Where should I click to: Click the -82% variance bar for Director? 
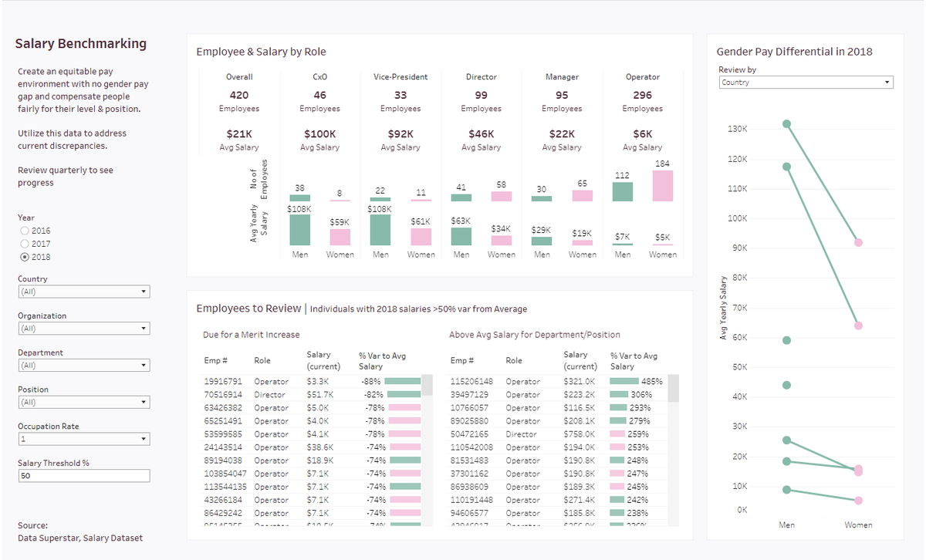click(403, 394)
